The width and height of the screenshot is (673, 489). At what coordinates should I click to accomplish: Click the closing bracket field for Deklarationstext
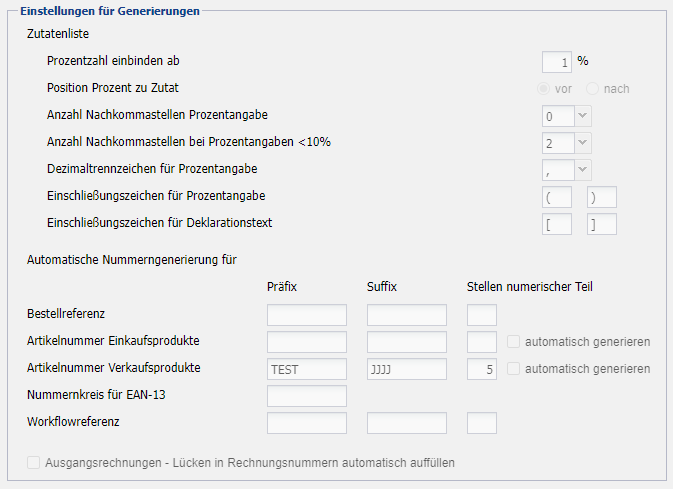tap(602, 224)
